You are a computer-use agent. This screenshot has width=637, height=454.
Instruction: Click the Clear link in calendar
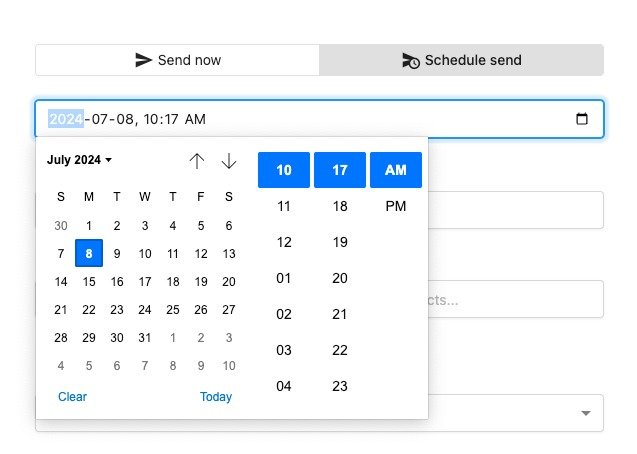coord(72,397)
